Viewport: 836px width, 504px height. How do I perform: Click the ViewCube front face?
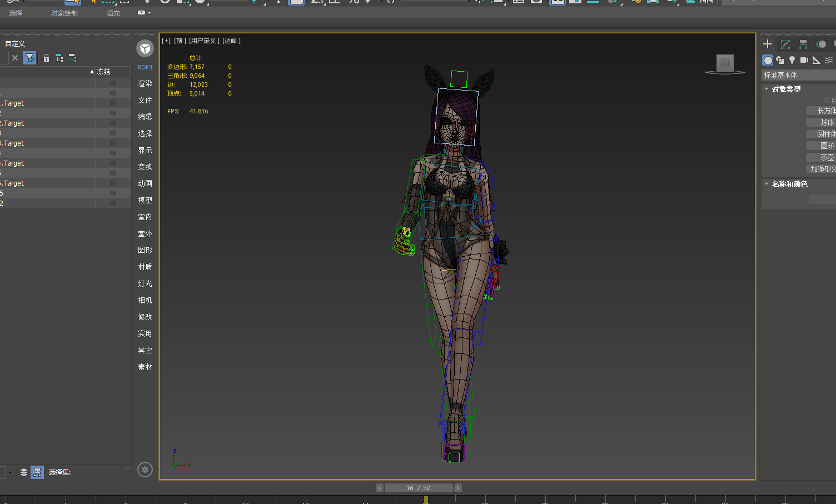[725, 63]
